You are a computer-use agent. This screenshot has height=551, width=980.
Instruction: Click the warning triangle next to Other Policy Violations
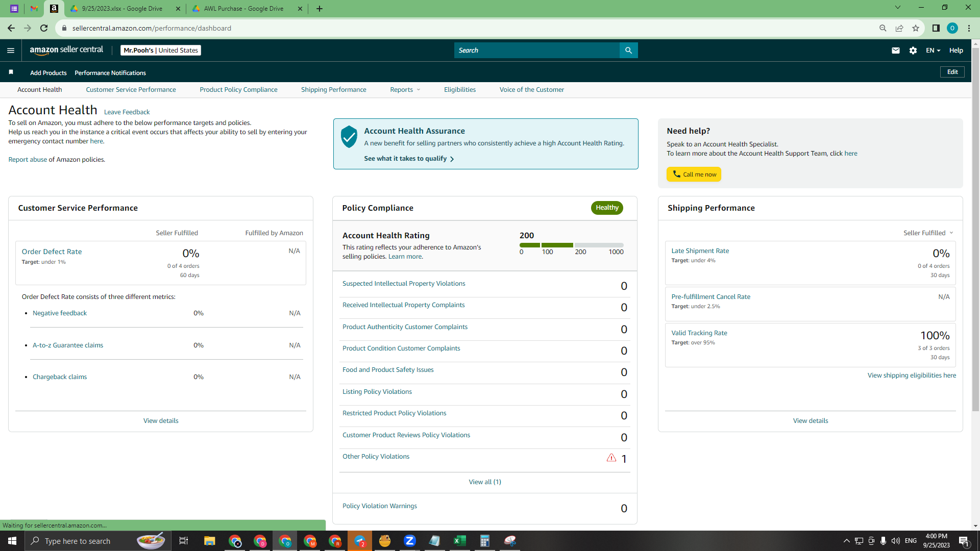click(611, 458)
